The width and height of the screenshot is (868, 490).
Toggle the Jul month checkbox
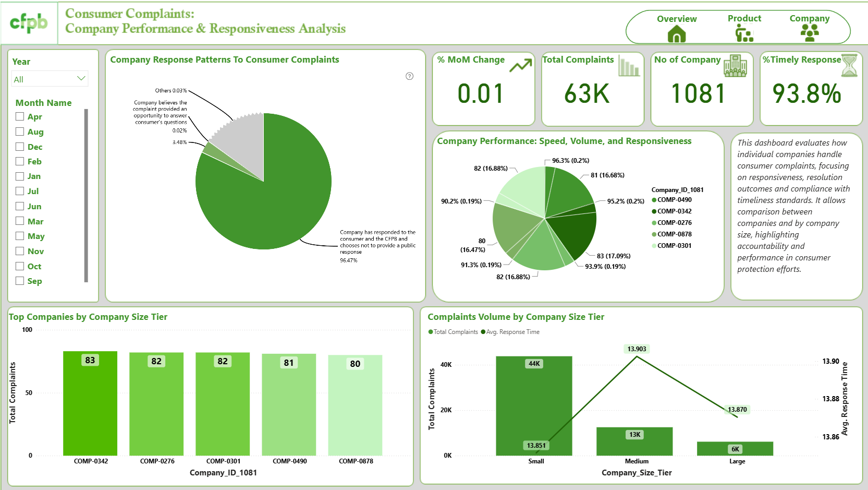[x=20, y=191]
